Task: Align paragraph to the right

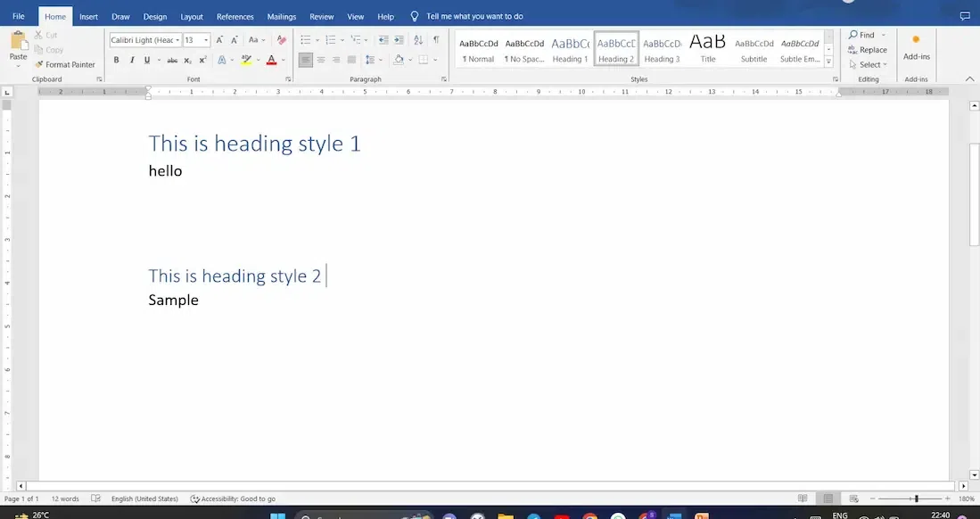Action: point(336,60)
